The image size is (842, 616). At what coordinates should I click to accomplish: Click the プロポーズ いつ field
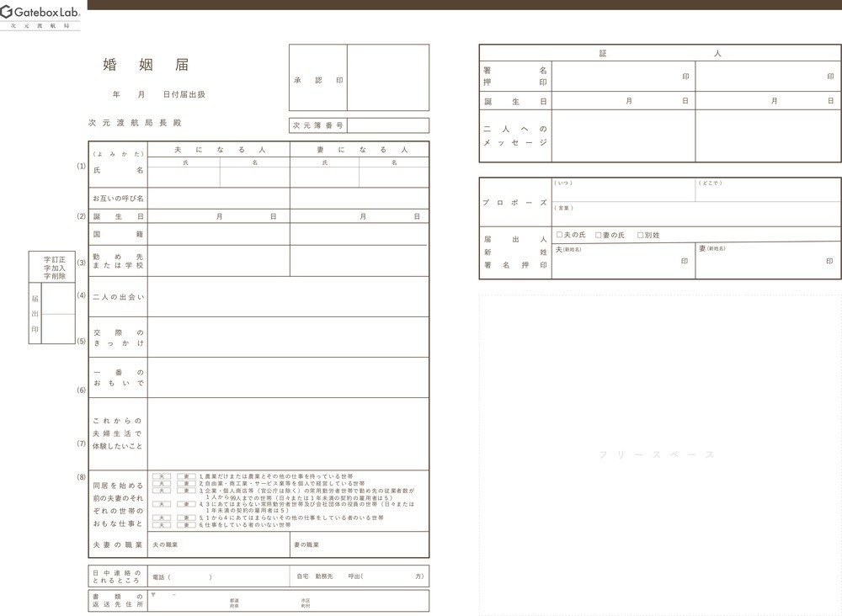[x=623, y=193]
